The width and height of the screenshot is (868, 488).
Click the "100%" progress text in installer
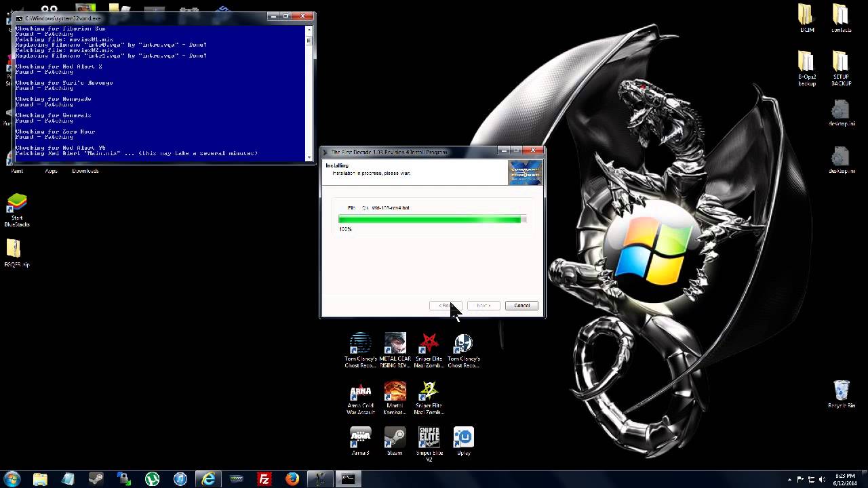(x=345, y=230)
